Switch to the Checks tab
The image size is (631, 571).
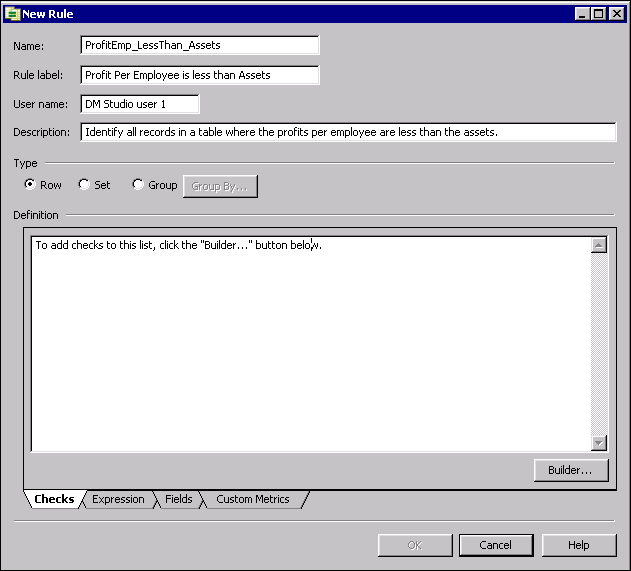[x=54, y=499]
